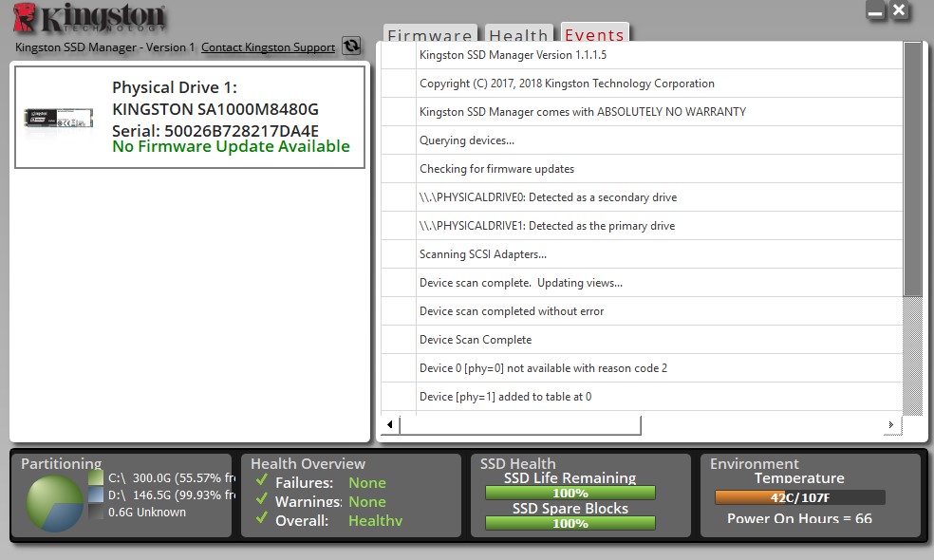Click the Health Overview panel heading
This screenshot has width=934, height=560.
coord(308,463)
